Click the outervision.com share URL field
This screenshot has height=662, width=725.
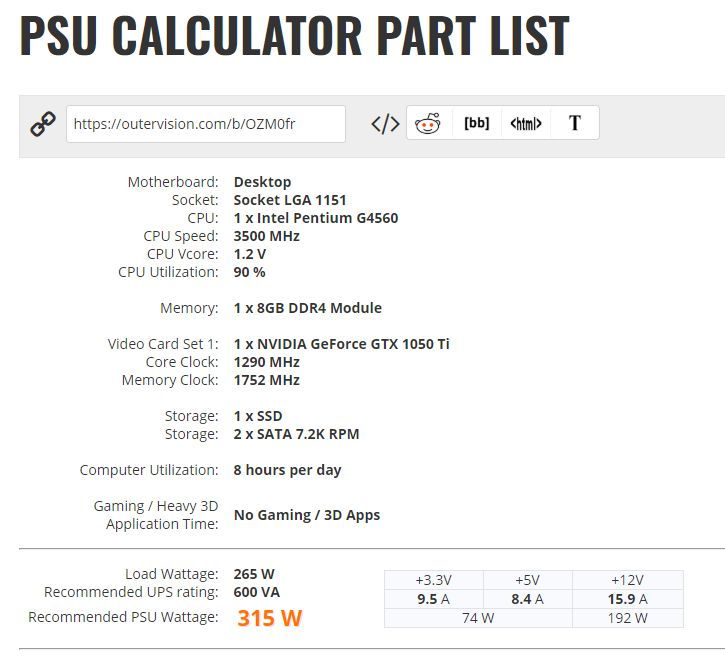(206, 124)
